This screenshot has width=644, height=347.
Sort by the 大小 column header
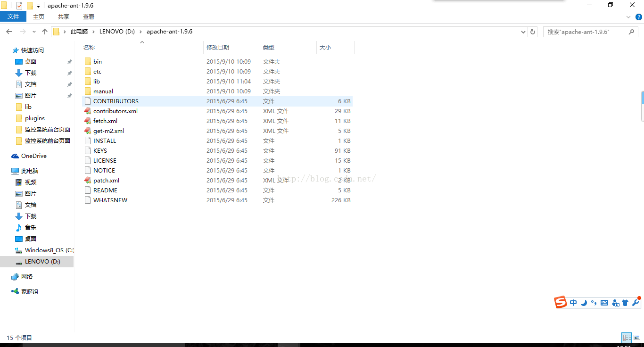tap(325, 48)
